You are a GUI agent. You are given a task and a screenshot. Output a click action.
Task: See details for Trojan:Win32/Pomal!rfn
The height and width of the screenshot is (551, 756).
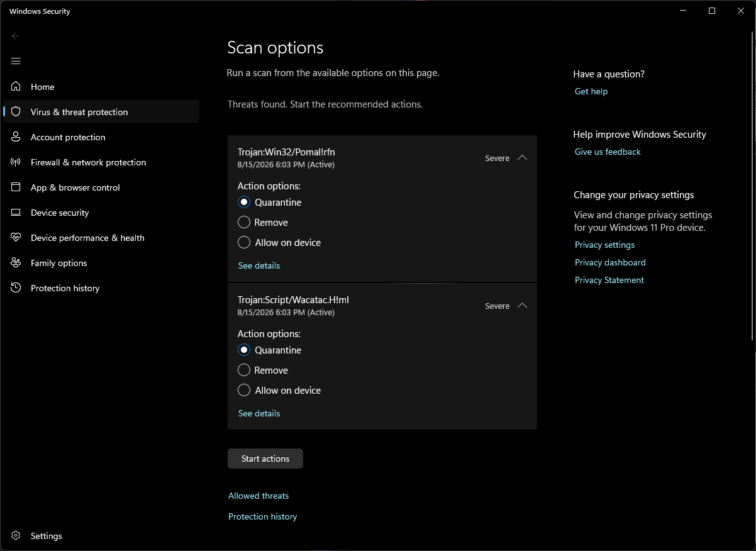tap(259, 265)
